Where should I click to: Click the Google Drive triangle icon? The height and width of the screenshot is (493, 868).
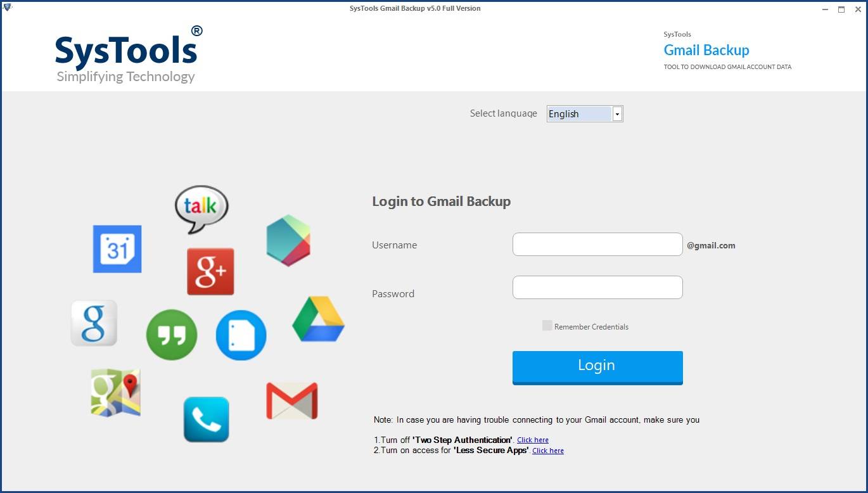tap(318, 319)
